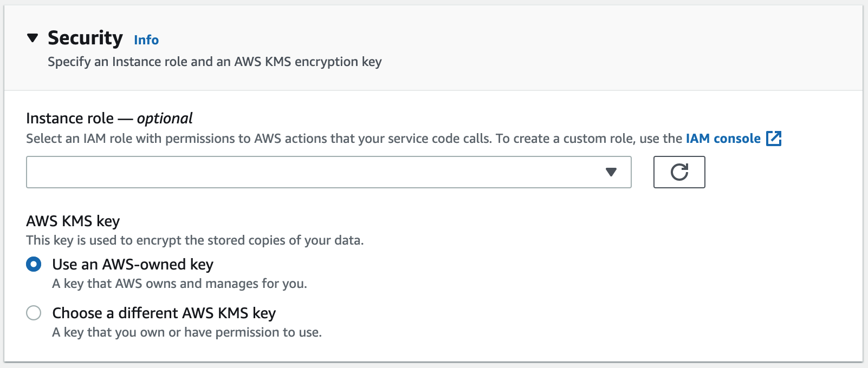Click the 'Choose a different AWS KMS key' label

click(x=164, y=313)
